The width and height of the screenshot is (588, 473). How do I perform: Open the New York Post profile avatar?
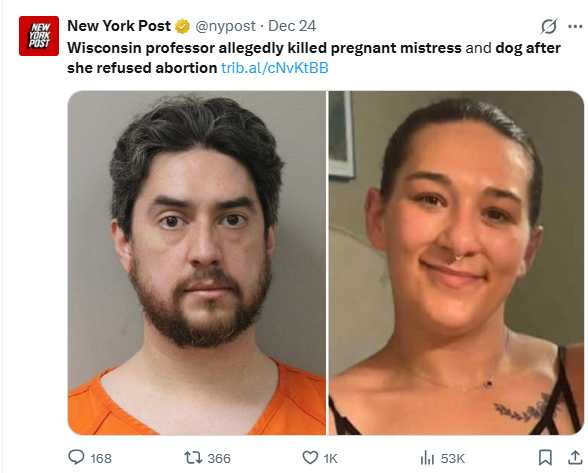coord(39,36)
